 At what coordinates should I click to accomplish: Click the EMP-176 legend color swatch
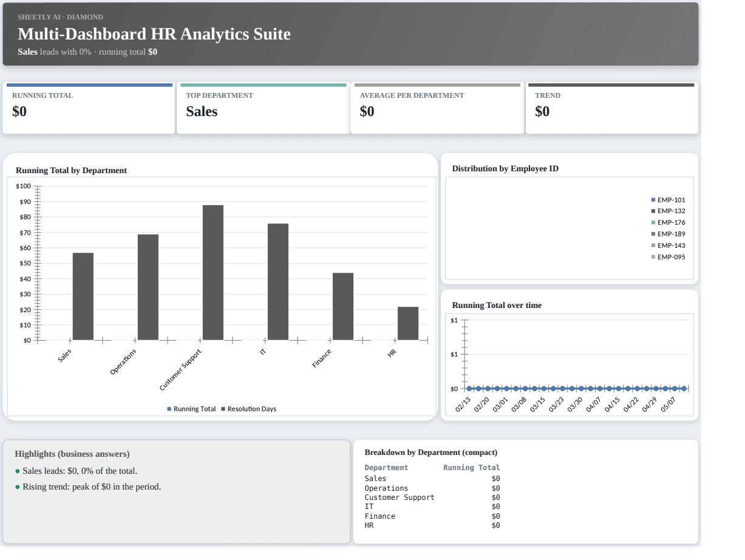click(653, 222)
